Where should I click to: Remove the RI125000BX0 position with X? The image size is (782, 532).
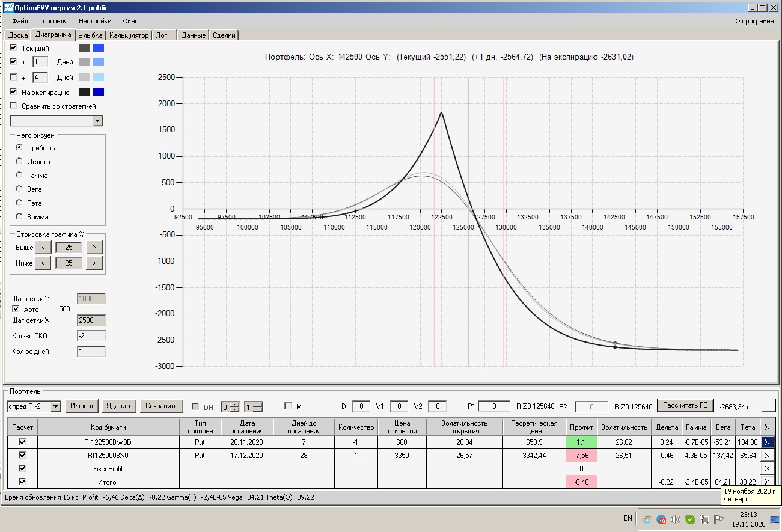pyautogui.click(x=767, y=456)
